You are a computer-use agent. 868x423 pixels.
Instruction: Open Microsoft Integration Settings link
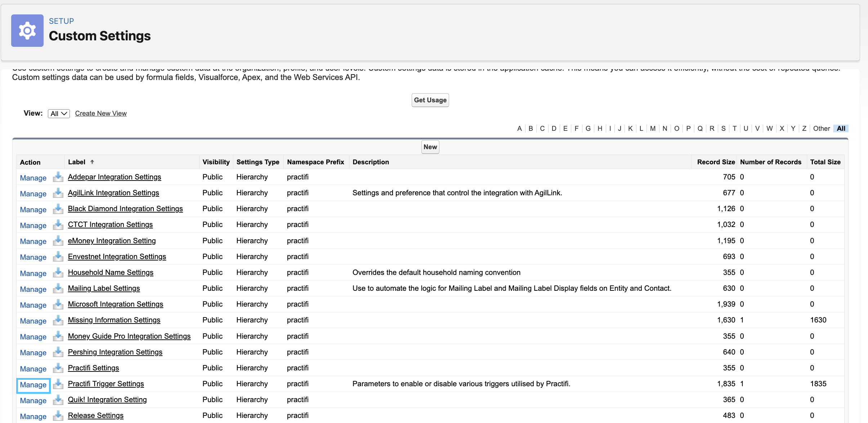click(116, 304)
